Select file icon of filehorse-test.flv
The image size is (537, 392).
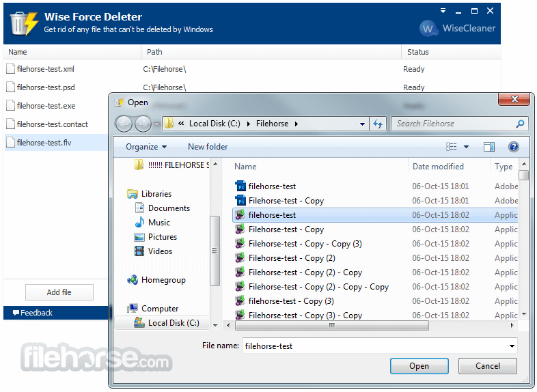point(11,143)
